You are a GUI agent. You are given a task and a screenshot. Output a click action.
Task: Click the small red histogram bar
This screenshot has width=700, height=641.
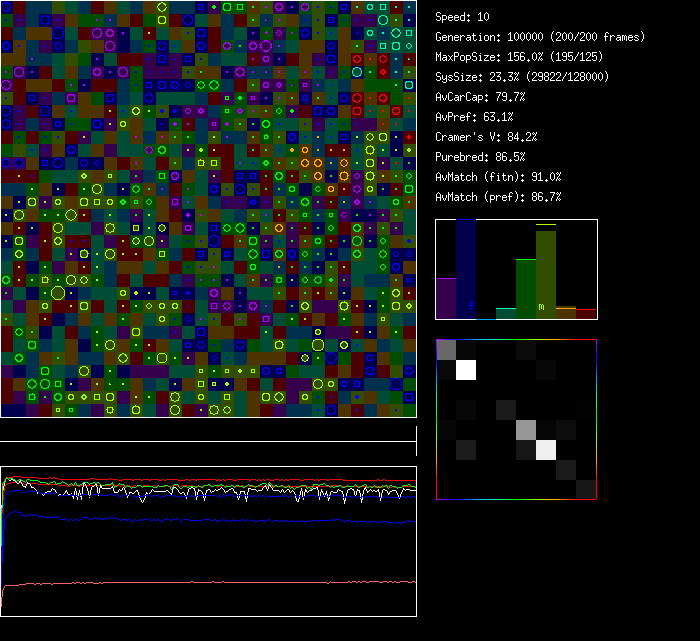(x=586, y=314)
